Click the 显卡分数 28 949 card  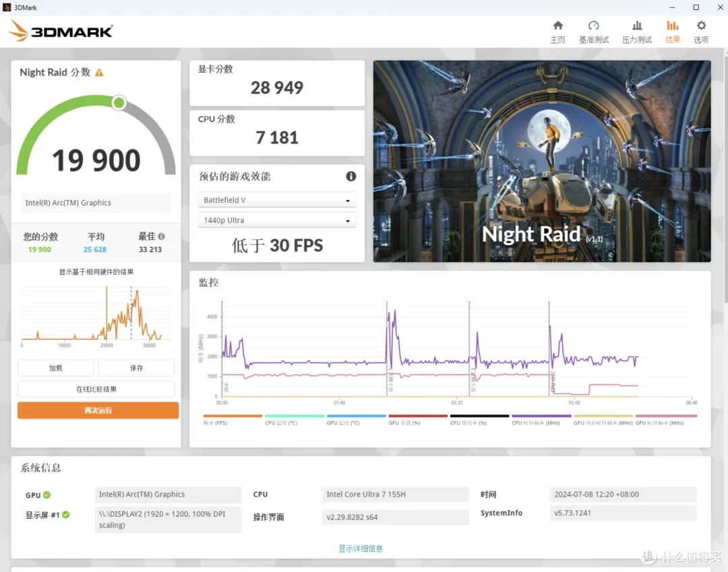(277, 83)
